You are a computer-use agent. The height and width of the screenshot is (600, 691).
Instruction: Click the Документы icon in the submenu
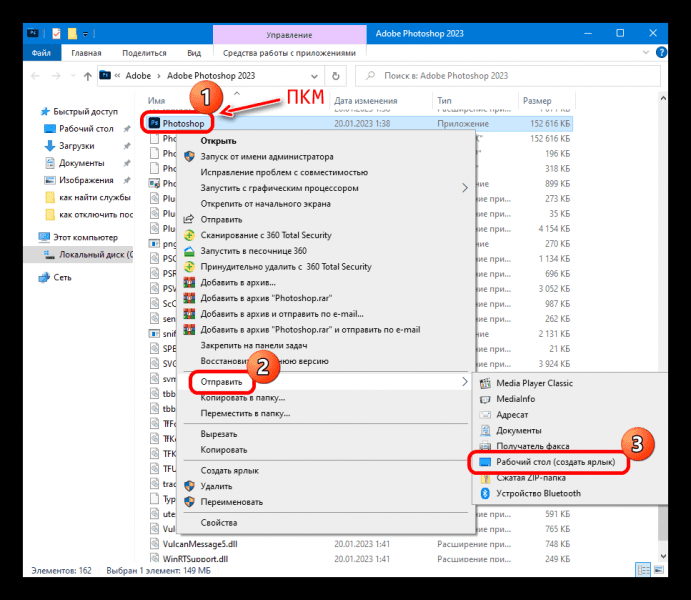click(x=485, y=430)
